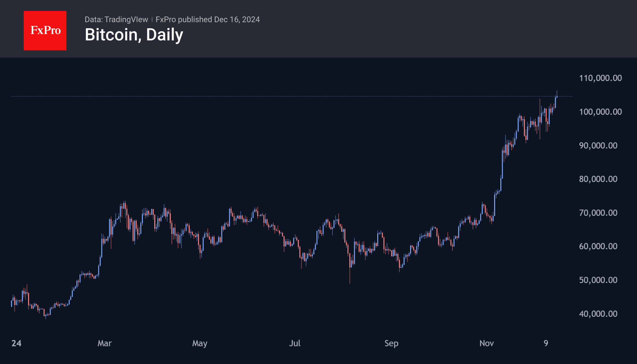Click the "Mar" label on time axis

[104, 343]
